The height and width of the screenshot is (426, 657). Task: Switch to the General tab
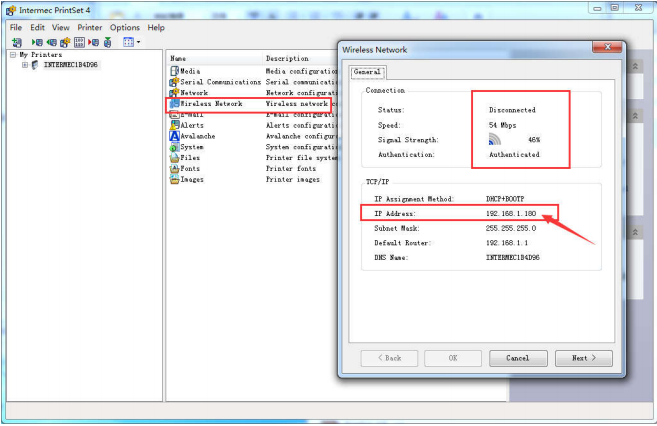pyautogui.click(x=366, y=72)
